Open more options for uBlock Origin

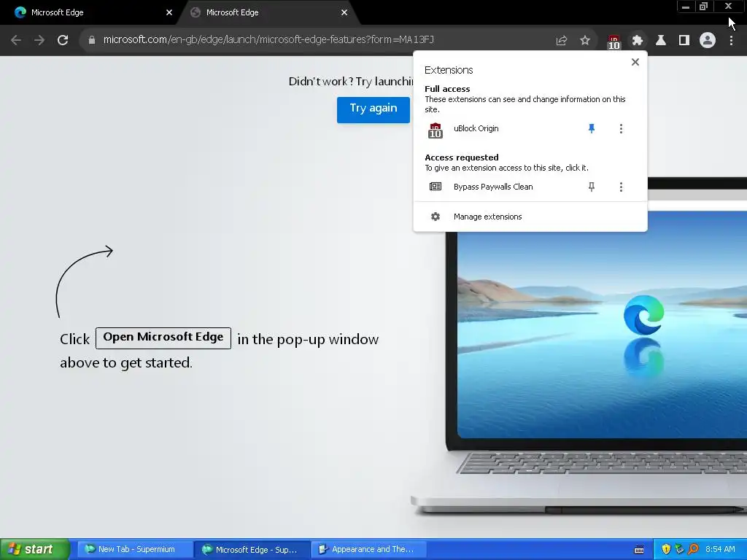(621, 128)
